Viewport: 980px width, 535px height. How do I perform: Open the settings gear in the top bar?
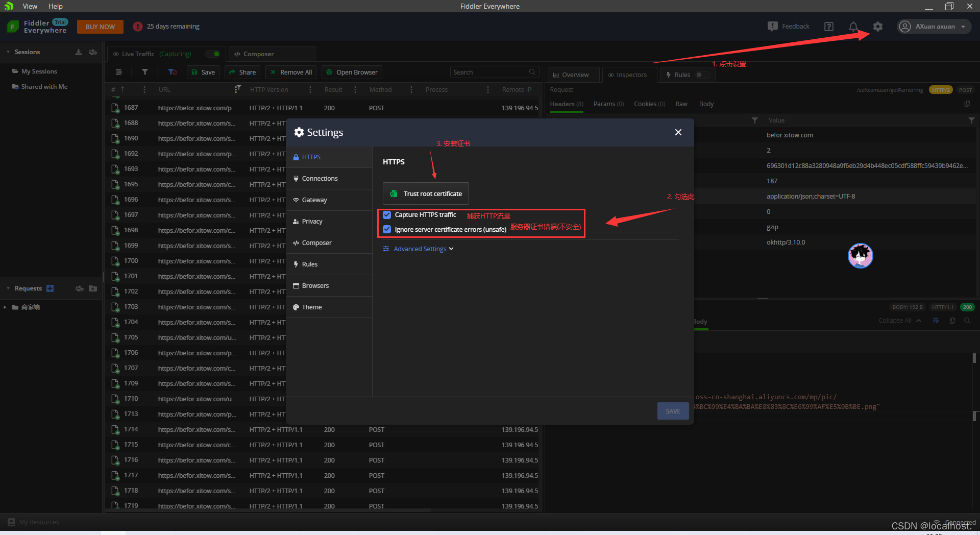(877, 27)
